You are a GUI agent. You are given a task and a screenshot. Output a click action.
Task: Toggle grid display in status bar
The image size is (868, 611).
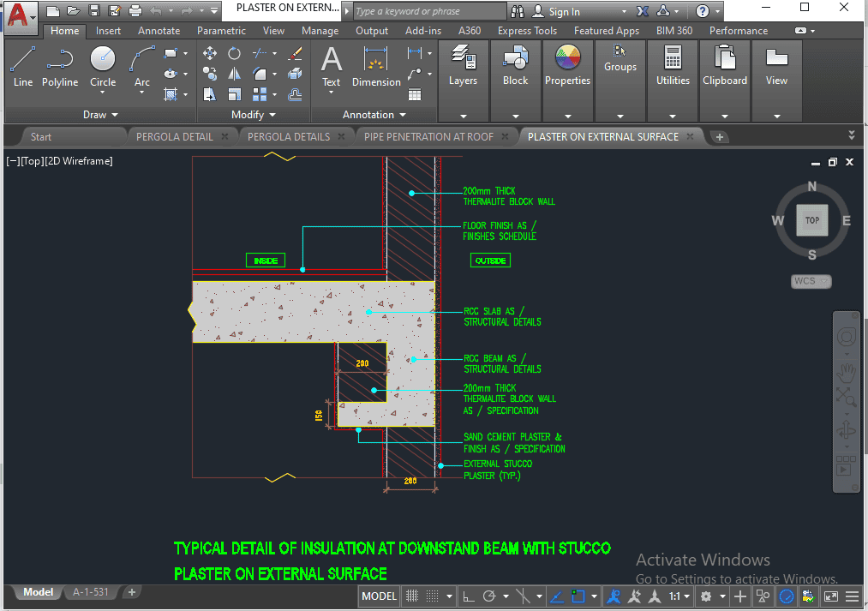tap(412, 596)
